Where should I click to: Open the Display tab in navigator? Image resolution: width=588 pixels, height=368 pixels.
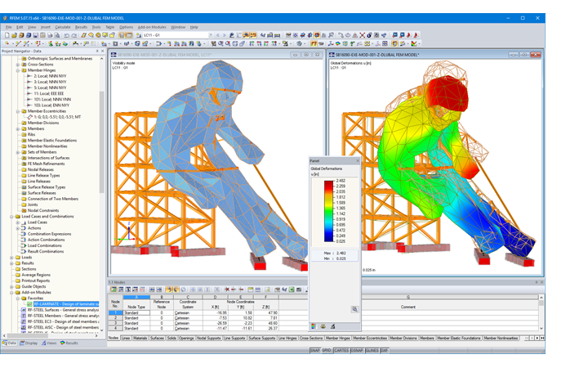coord(29,343)
